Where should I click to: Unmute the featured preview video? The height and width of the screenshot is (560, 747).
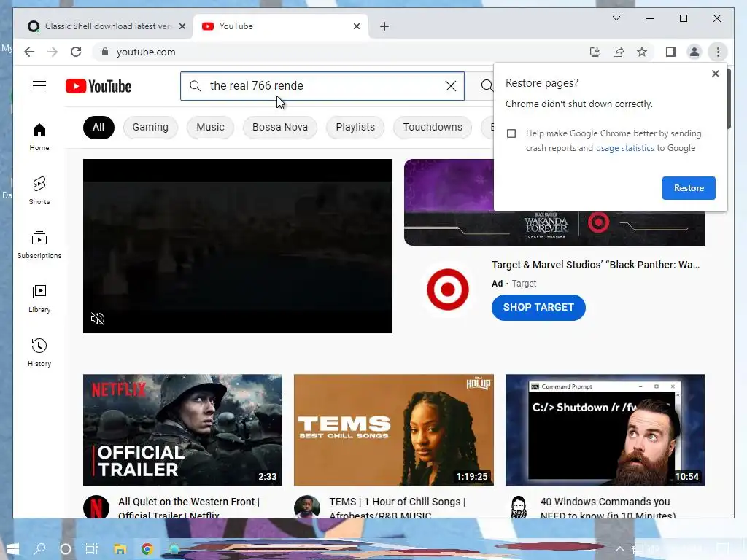click(98, 319)
